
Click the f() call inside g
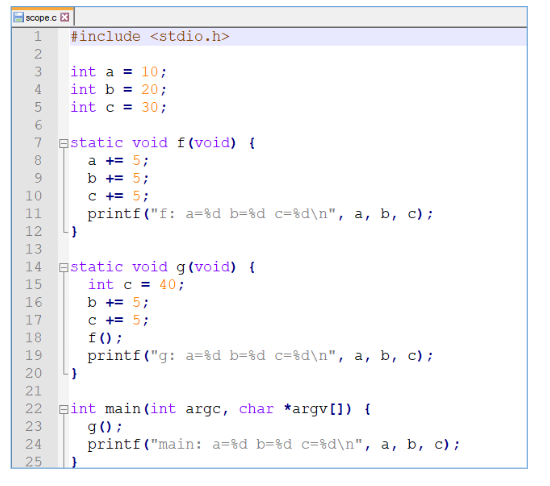click(105, 338)
